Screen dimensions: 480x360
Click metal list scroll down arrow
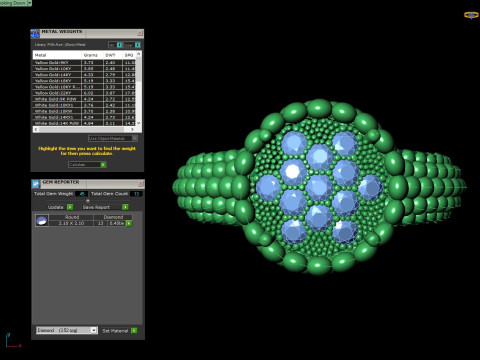[x=139, y=123]
